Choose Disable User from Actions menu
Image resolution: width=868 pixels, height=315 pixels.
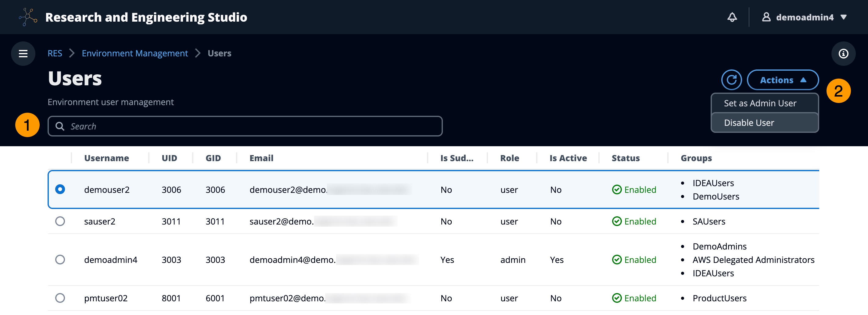[749, 122]
